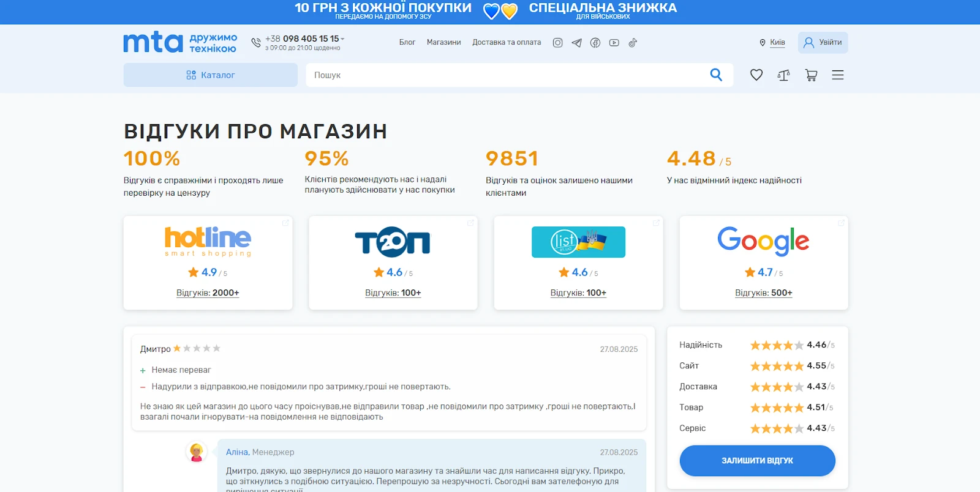Click the ЗАЛИШИТИ ВІДГУК button
This screenshot has width=980, height=492.
pyautogui.click(x=757, y=461)
